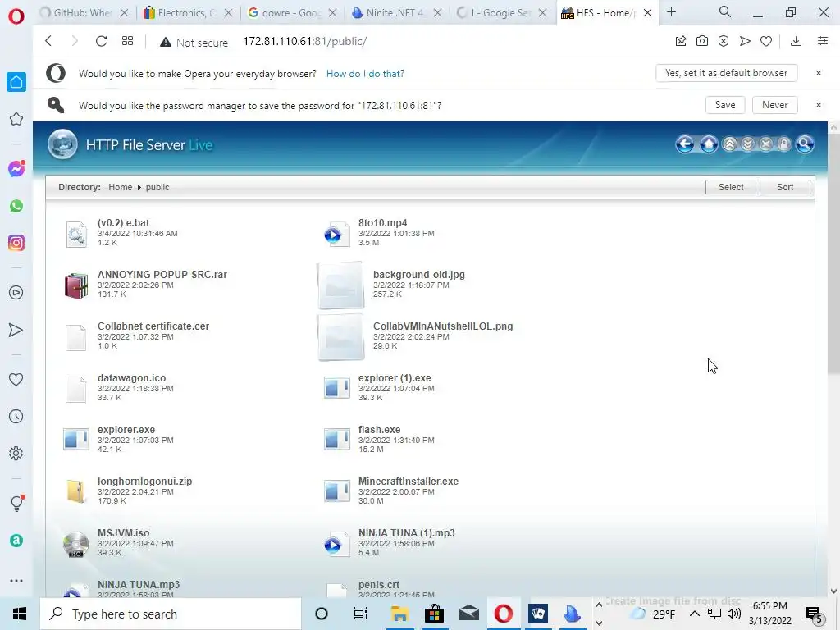Open Opera settings gear in sidebar
840x630 pixels.
tap(16, 453)
